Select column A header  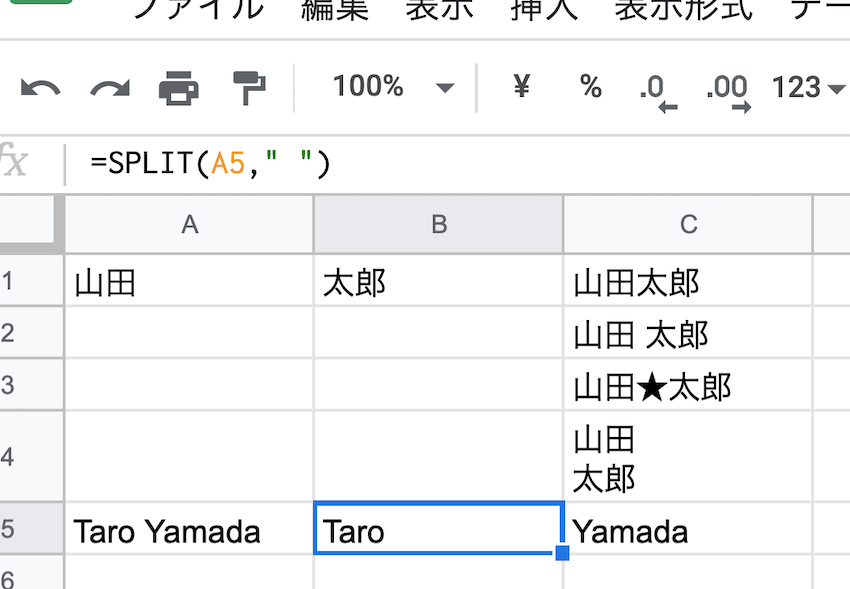tap(189, 224)
